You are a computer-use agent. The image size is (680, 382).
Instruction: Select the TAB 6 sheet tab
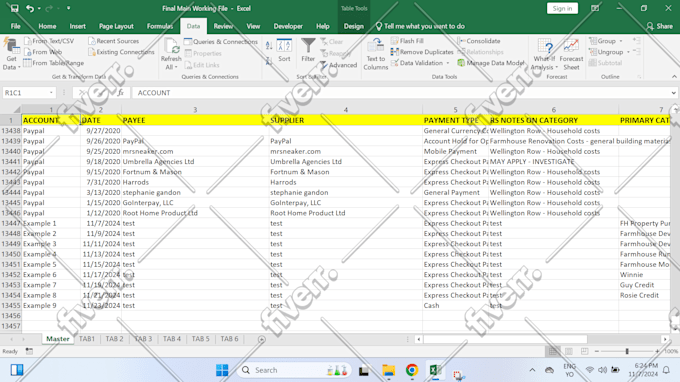(229, 339)
